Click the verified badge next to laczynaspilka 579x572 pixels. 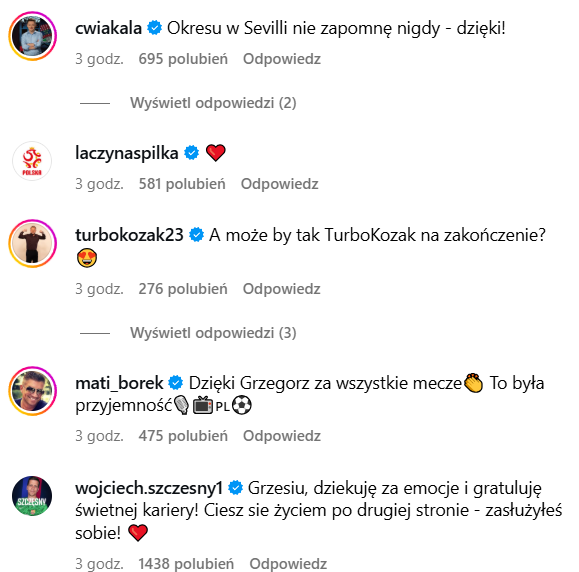coord(191,153)
